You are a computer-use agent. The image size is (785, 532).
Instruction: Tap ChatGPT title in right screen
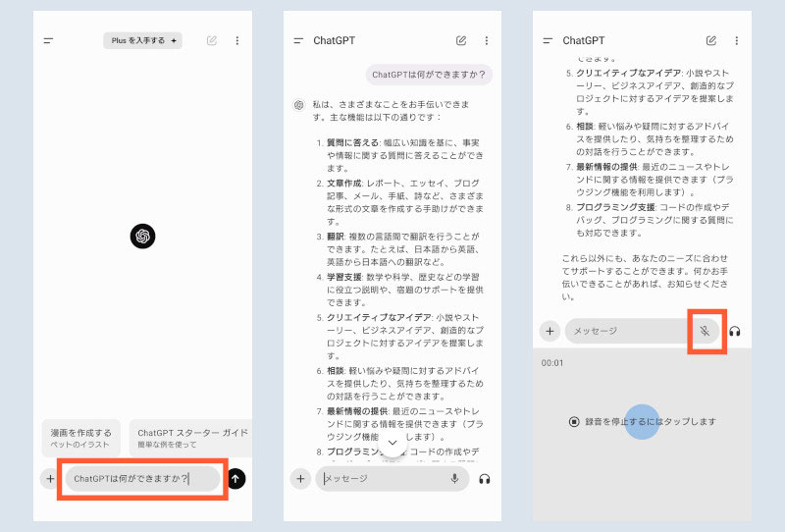tap(583, 40)
